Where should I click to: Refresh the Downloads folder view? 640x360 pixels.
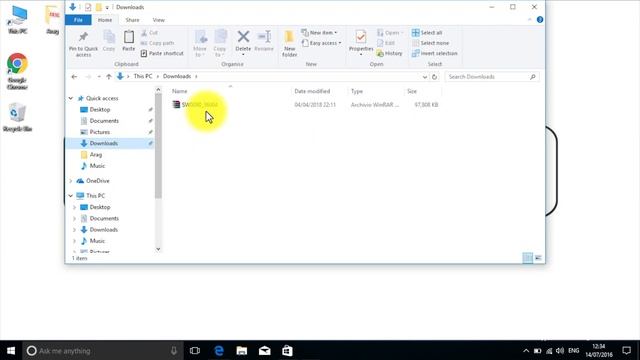(435, 77)
